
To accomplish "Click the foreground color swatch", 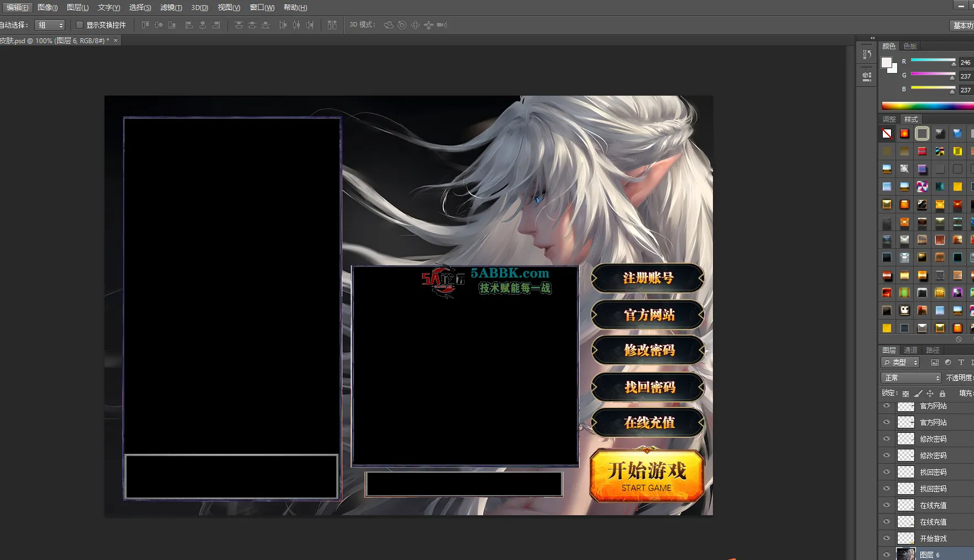I will [887, 62].
